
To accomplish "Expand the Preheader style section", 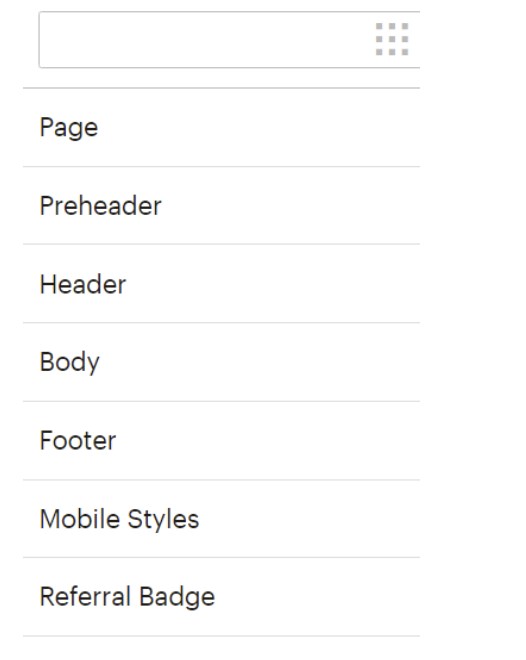I will [x=221, y=205].
